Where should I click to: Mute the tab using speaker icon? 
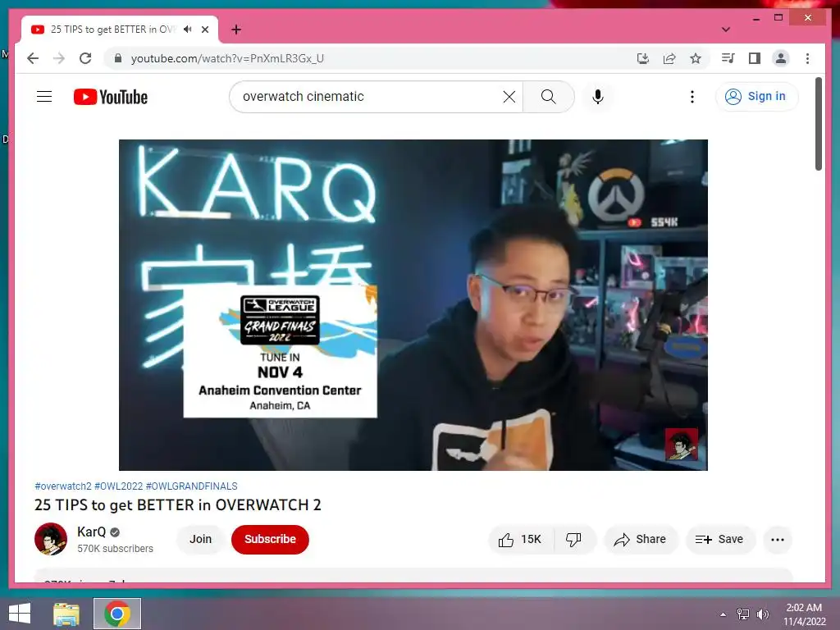click(x=188, y=30)
